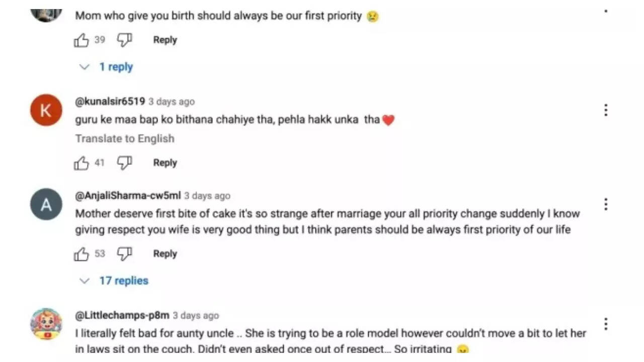The height and width of the screenshot is (362, 644).
Task: Expand the '17 replies' thread
Action: pos(123,281)
